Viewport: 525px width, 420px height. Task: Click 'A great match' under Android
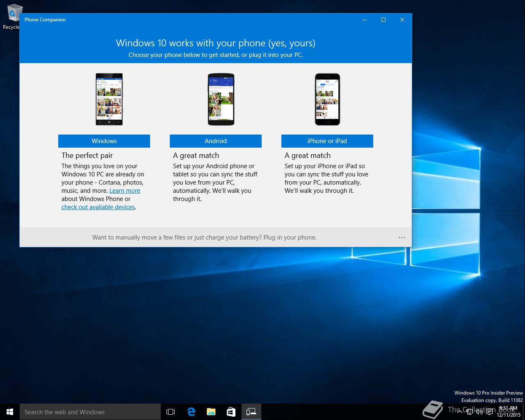tap(196, 155)
